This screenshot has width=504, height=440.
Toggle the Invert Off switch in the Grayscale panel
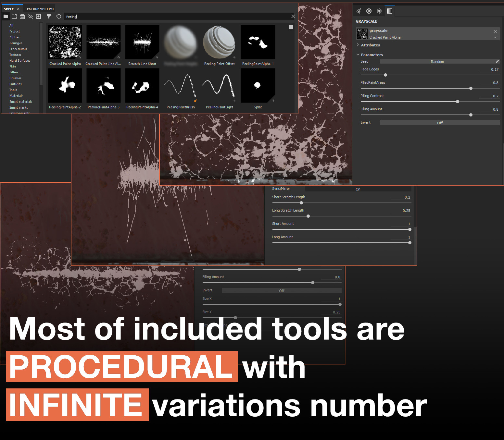coord(440,123)
